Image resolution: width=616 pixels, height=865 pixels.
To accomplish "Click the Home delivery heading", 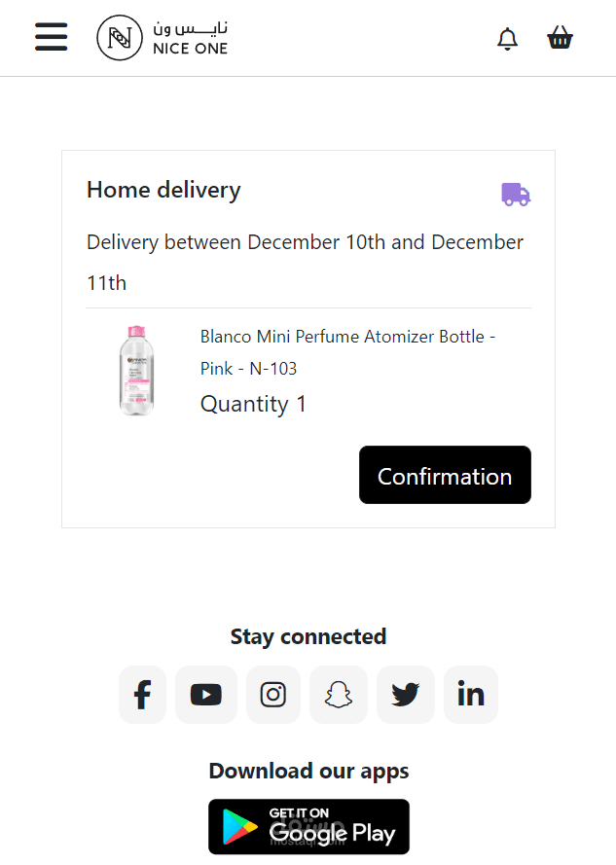I will (163, 190).
